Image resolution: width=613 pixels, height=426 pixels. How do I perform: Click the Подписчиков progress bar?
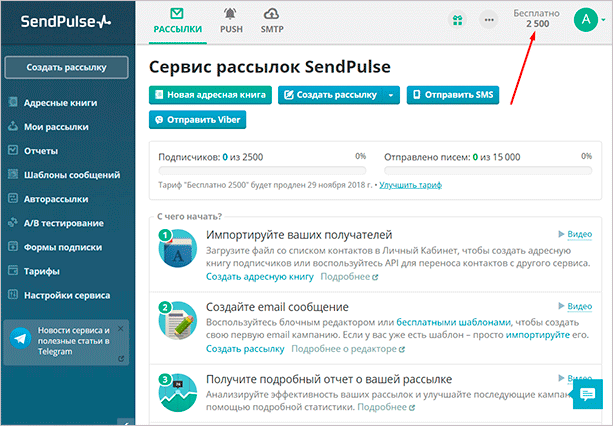coord(262,170)
